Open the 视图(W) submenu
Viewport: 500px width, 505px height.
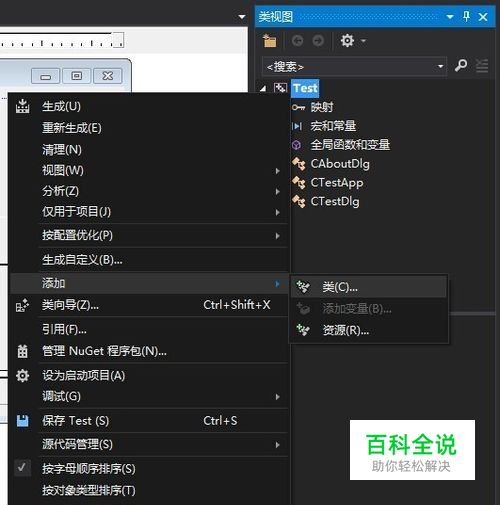click(149, 170)
